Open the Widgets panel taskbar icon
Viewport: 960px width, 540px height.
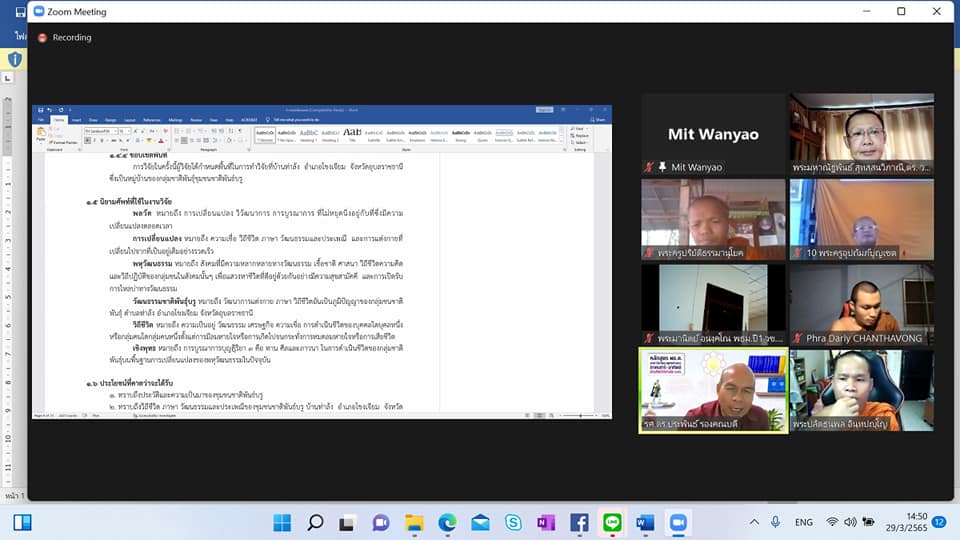(23, 522)
